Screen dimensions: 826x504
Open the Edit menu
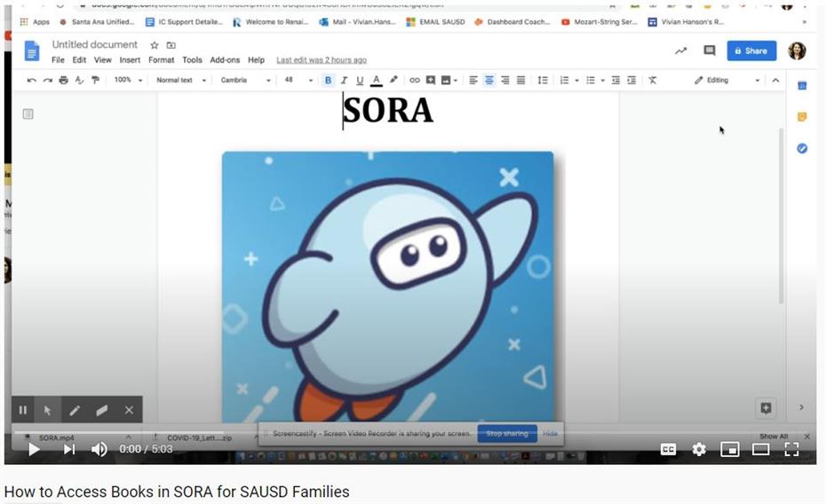coord(79,60)
